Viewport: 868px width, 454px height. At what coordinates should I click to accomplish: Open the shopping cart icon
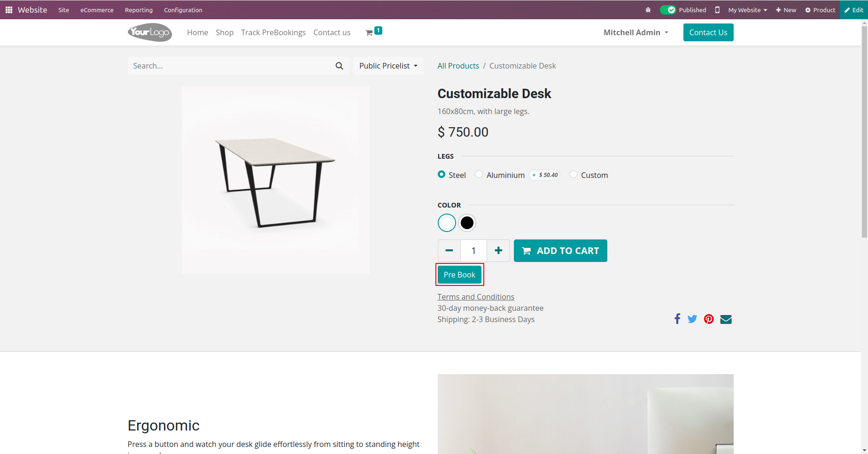(370, 32)
